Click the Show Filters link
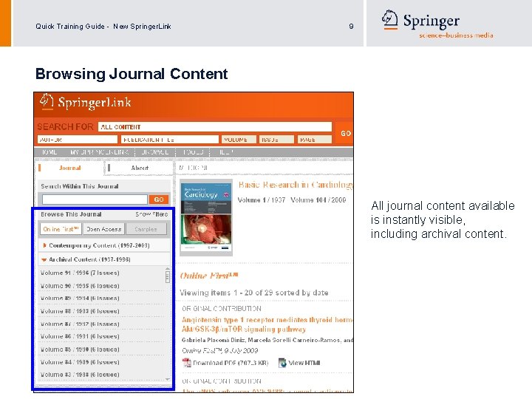Screen dimensions: 532x399 point(151,214)
